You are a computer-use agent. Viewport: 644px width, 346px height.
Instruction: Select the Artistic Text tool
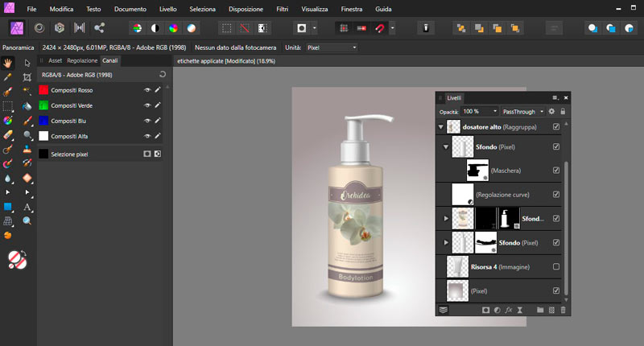tap(27, 207)
